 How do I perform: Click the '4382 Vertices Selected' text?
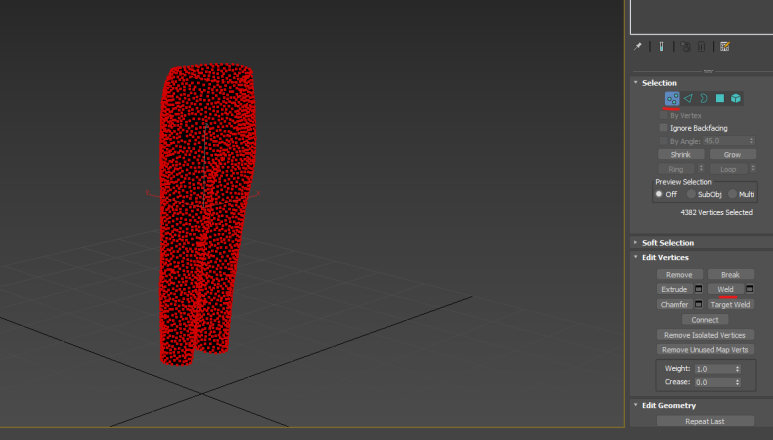(716, 212)
